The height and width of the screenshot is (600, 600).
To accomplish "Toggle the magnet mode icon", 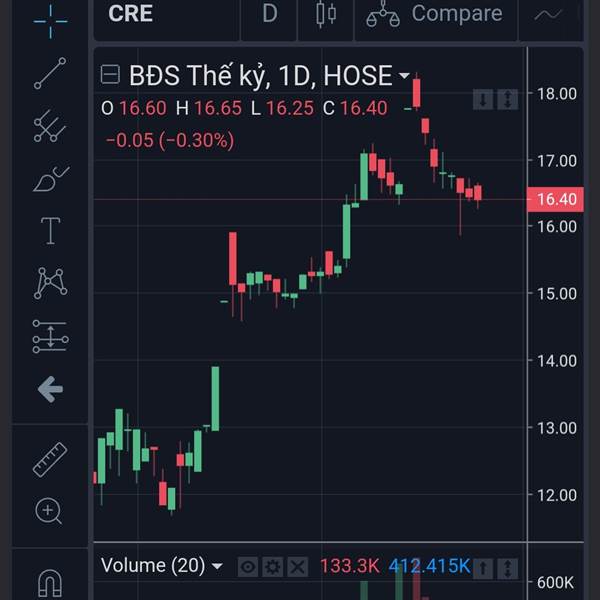I will click(x=50, y=584).
